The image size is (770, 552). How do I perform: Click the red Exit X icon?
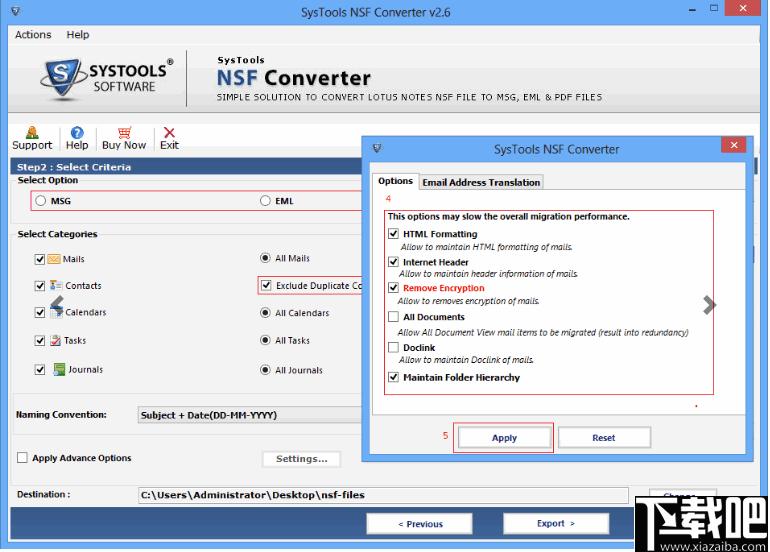pyautogui.click(x=169, y=132)
